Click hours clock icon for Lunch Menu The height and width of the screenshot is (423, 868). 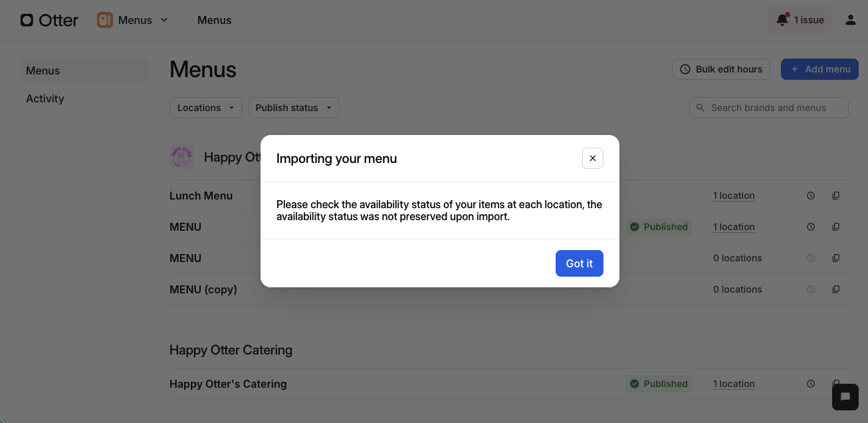click(x=811, y=196)
